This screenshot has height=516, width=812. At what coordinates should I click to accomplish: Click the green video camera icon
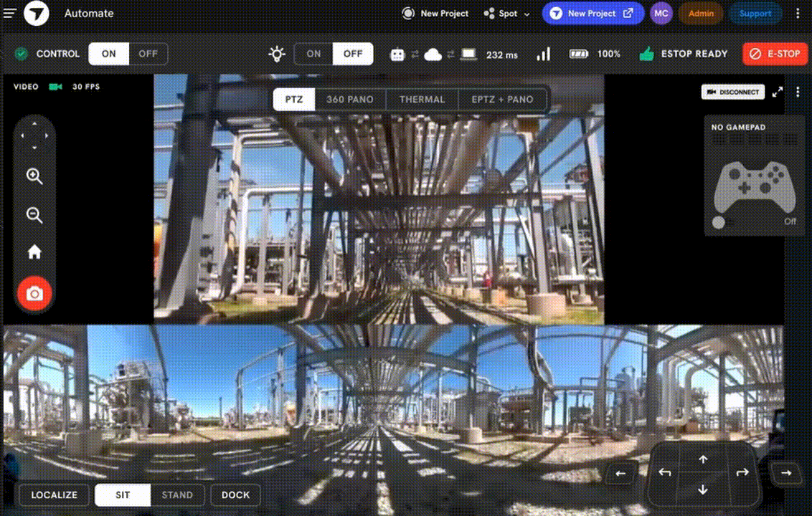[x=55, y=87]
